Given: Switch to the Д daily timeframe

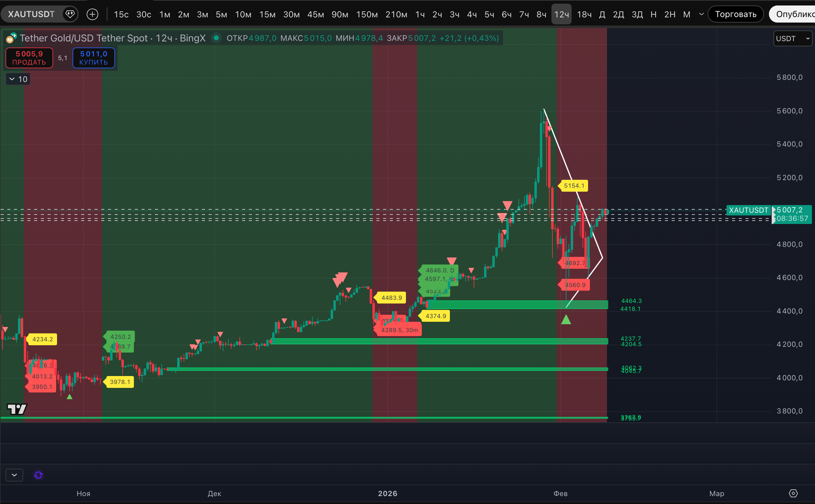Looking at the screenshot, I should pos(602,14).
